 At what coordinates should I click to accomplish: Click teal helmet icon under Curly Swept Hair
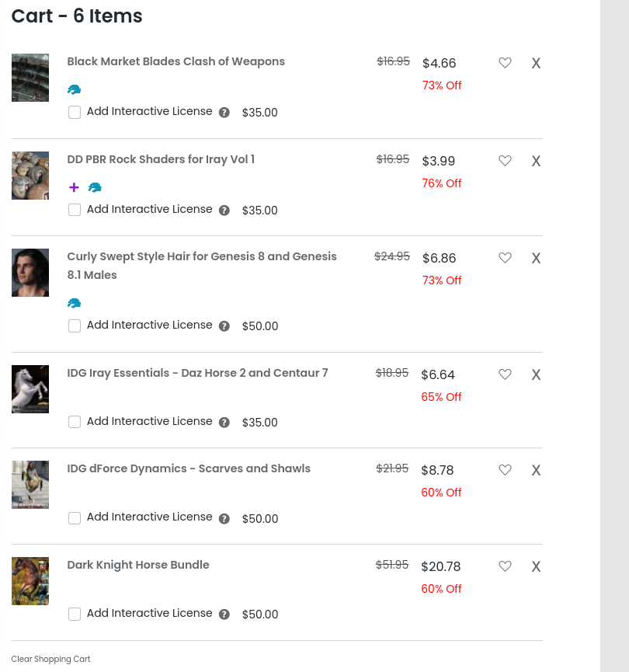(x=75, y=303)
